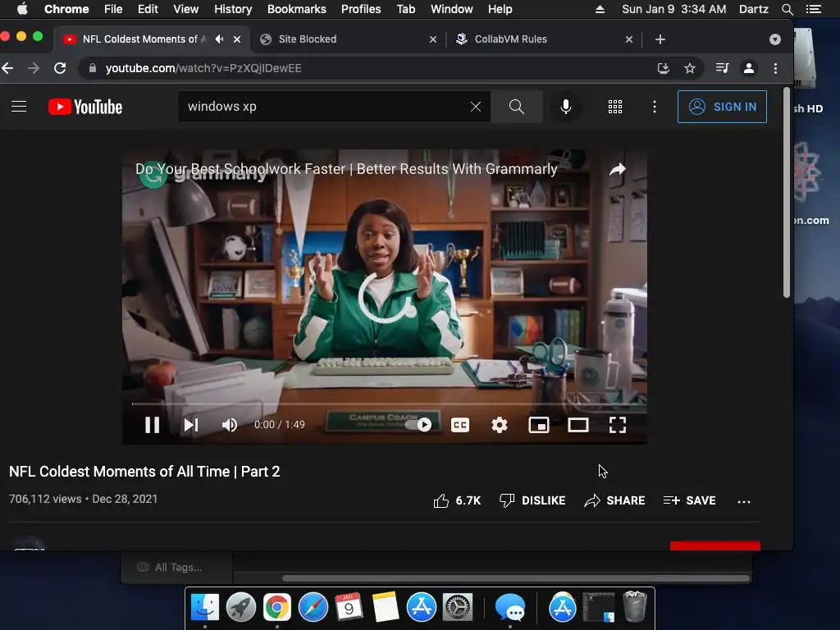Viewport: 840px width, 630px height.
Task: Click the install app icon in address bar
Action: 663,68
